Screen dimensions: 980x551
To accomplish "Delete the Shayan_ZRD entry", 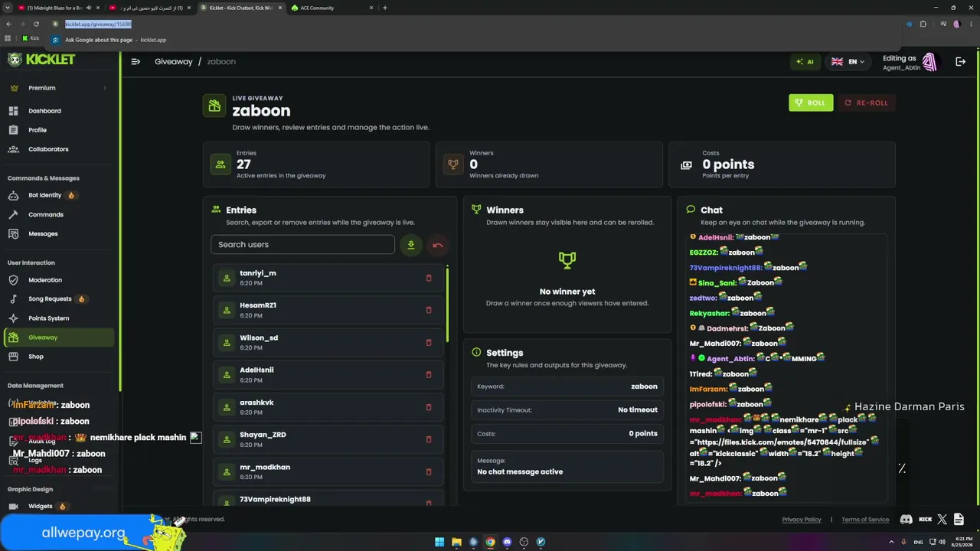I will pyautogui.click(x=429, y=439).
